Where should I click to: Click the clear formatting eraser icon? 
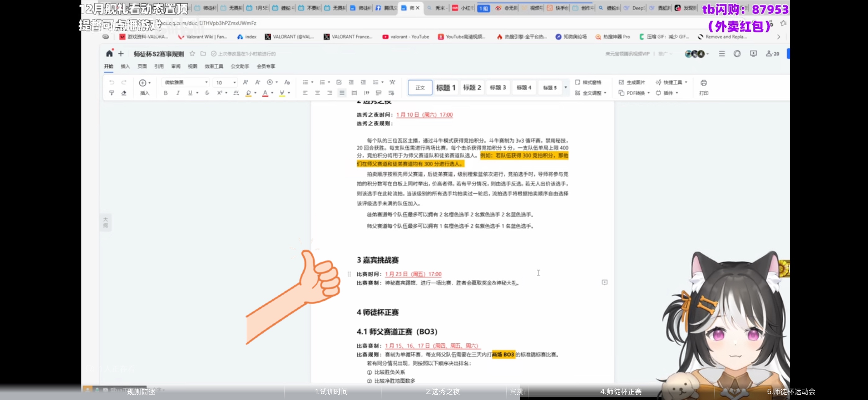(124, 93)
